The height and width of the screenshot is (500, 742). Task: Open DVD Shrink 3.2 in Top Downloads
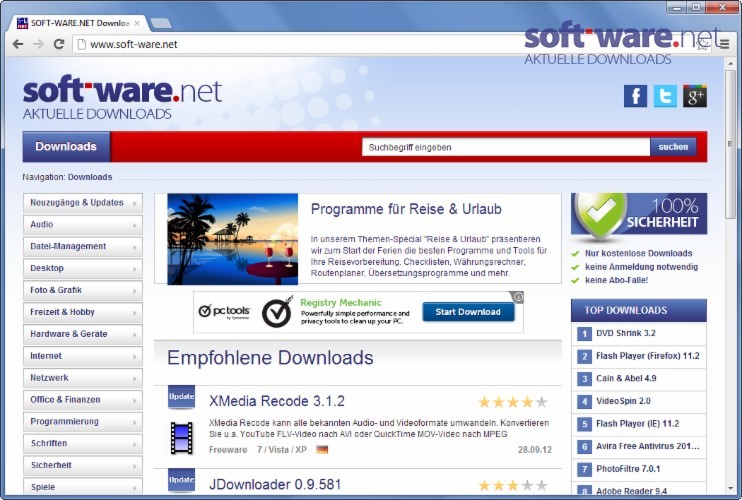tap(626, 333)
